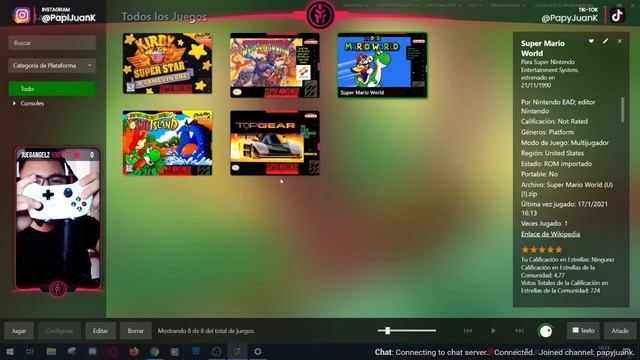Play the background music
This screenshot has width=640, height=360.
pos(493,331)
